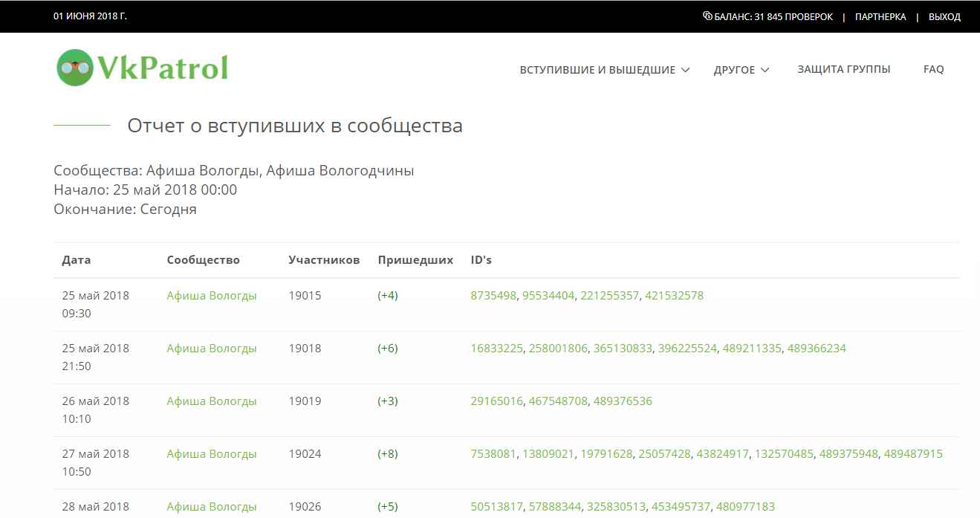Expand the chevron next to ВСТУПИВШИЕ И ВЫШЕДШИЕ

point(685,70)
